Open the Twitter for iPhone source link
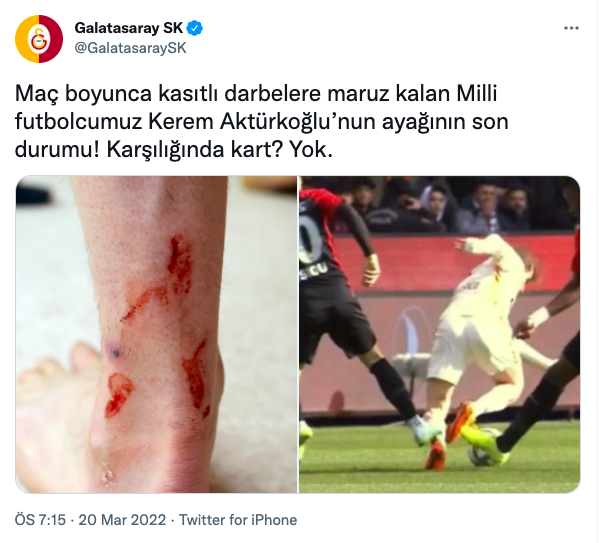 tap(238, 520)
